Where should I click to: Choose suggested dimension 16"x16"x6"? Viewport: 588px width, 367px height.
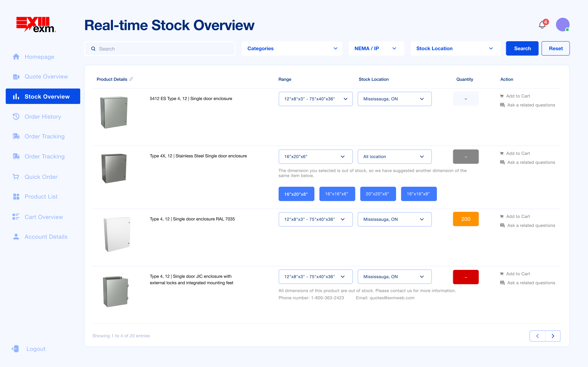[x=337, y=194]
